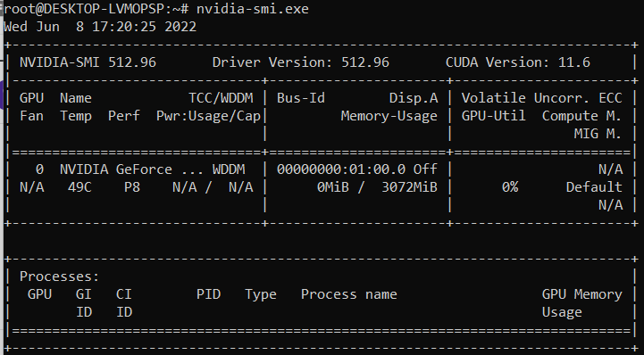Click the GPU-Util header label
Viewport: 644px width, 355px height.
click(x=494, y=116)
